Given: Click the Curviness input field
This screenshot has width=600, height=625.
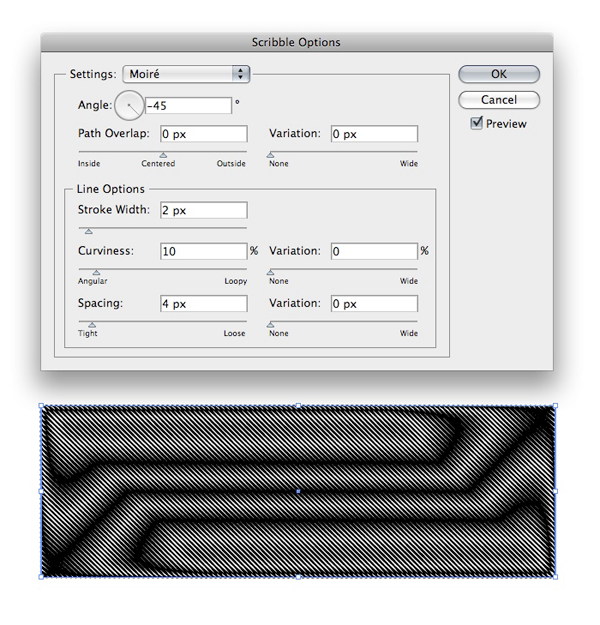Looking at the screenshot, I should click(204, 251).
